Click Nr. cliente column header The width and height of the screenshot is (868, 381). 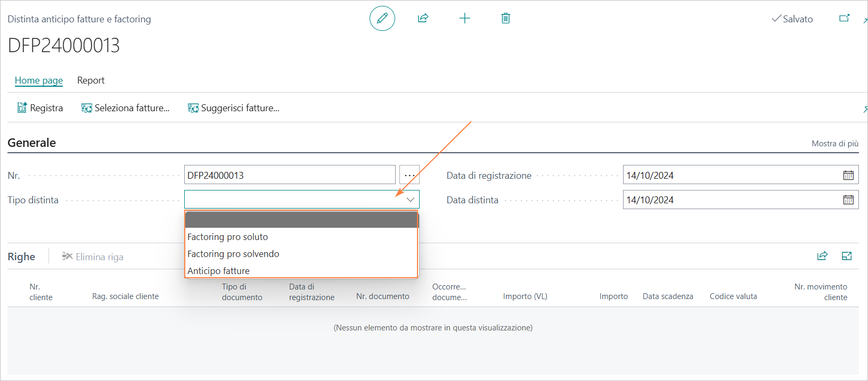click(x=41, y=292)
